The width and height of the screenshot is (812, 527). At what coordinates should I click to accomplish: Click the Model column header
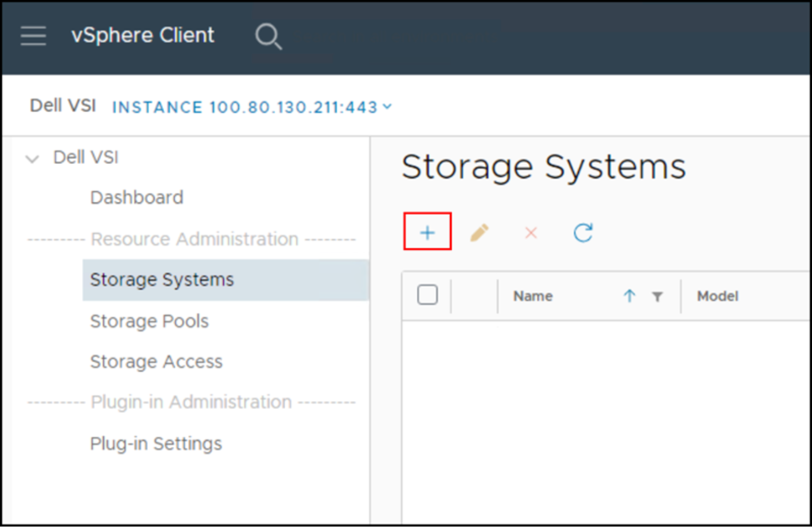click(717, 296)
